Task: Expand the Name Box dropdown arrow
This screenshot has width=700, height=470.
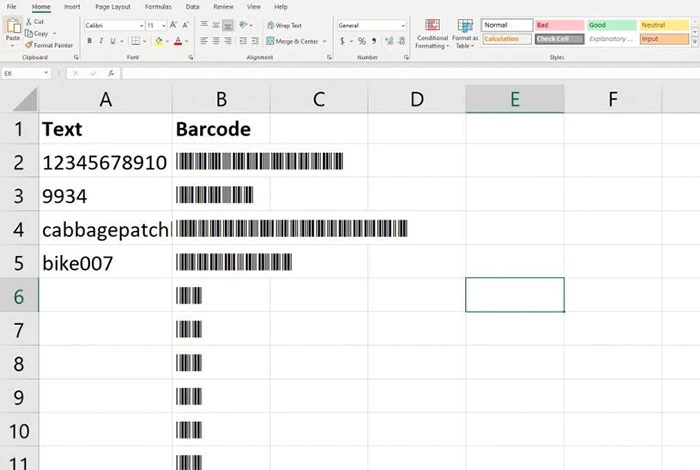Action: click(x=46, y=73)
